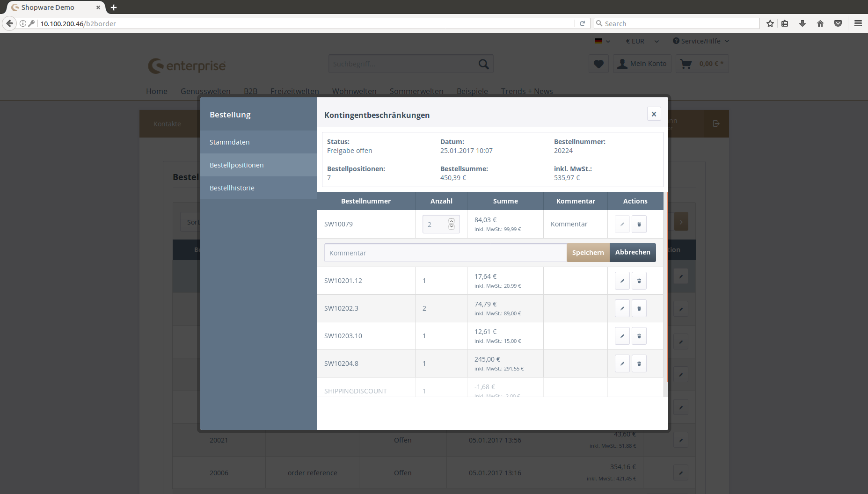Increase the SW10079 quantity stepper

click(x=452, y=221)
